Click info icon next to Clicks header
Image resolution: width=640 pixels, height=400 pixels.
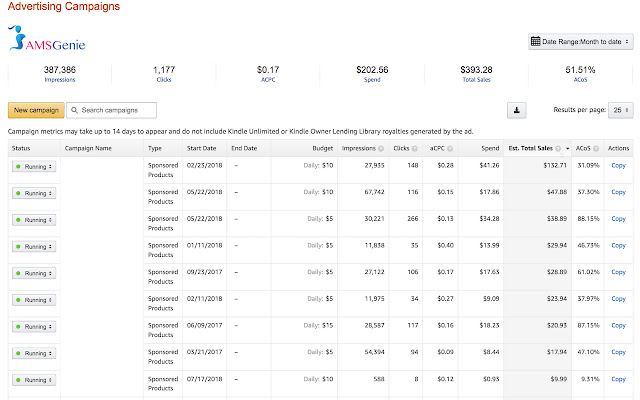(415, 149)
